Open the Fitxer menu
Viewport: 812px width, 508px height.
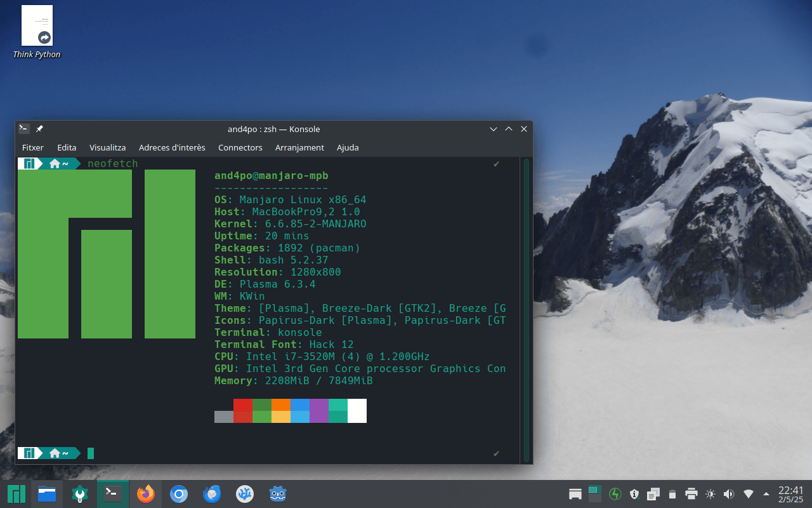click(33, 147)
